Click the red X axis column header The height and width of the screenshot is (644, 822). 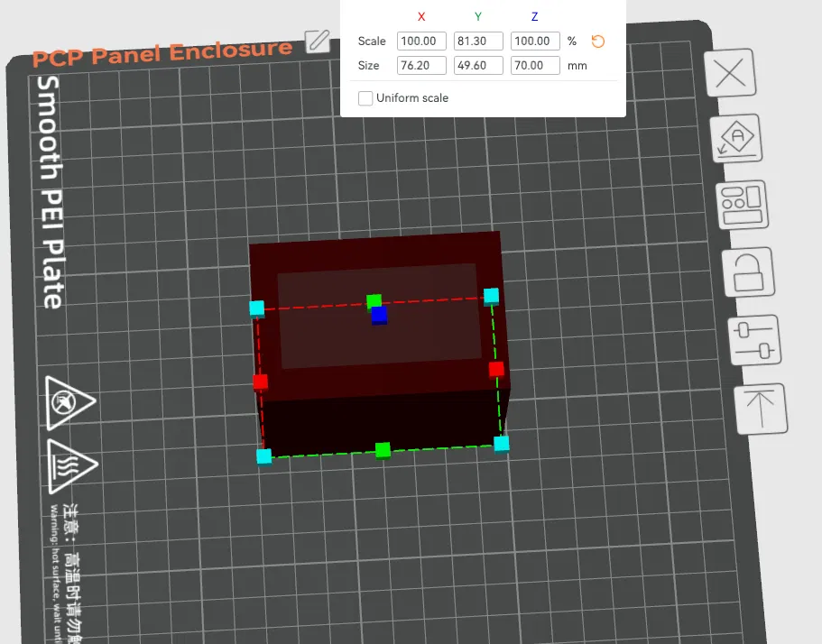tap(421, 17)
